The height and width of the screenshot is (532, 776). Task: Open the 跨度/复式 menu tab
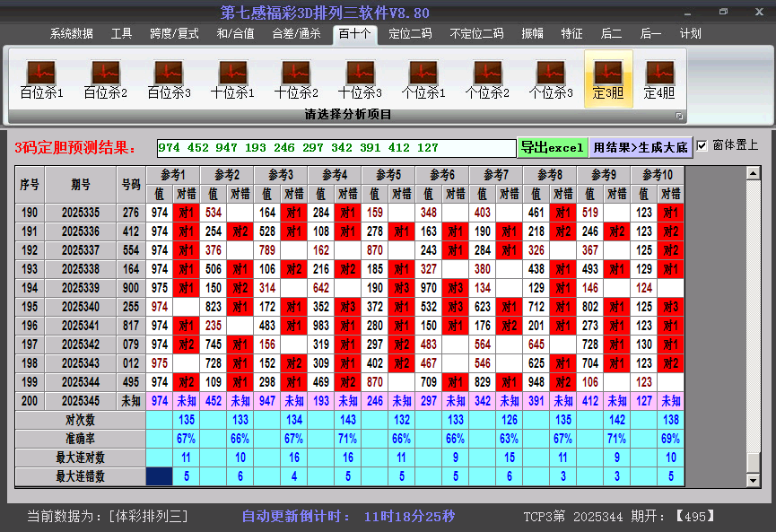tap(174, 34)
